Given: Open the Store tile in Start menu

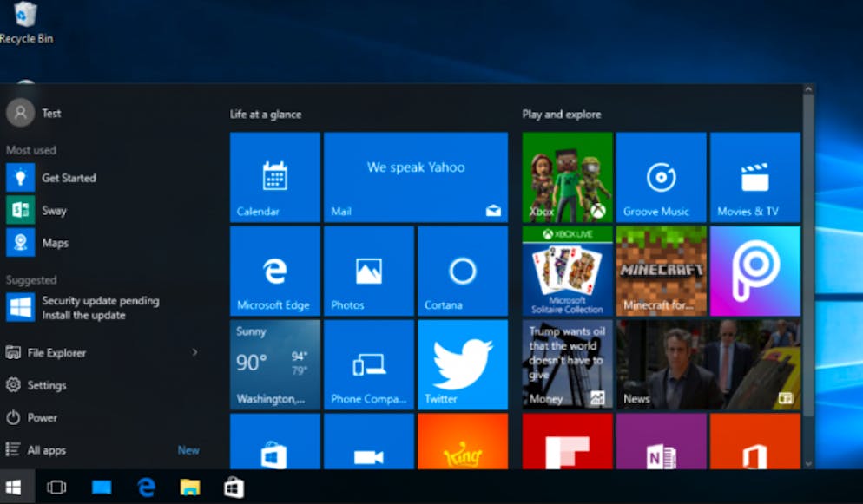Looking at the screenshot, I should click(274, 442).
